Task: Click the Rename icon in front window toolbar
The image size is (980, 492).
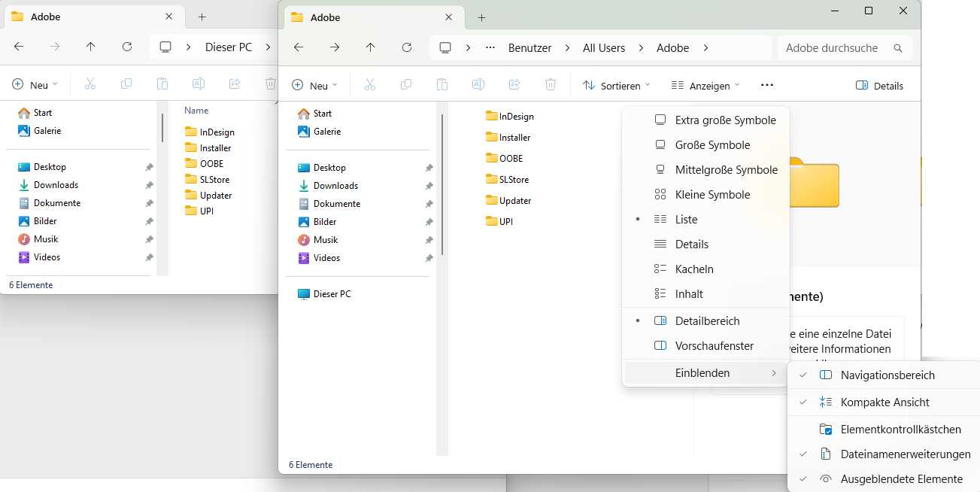Action: [478, 85]
